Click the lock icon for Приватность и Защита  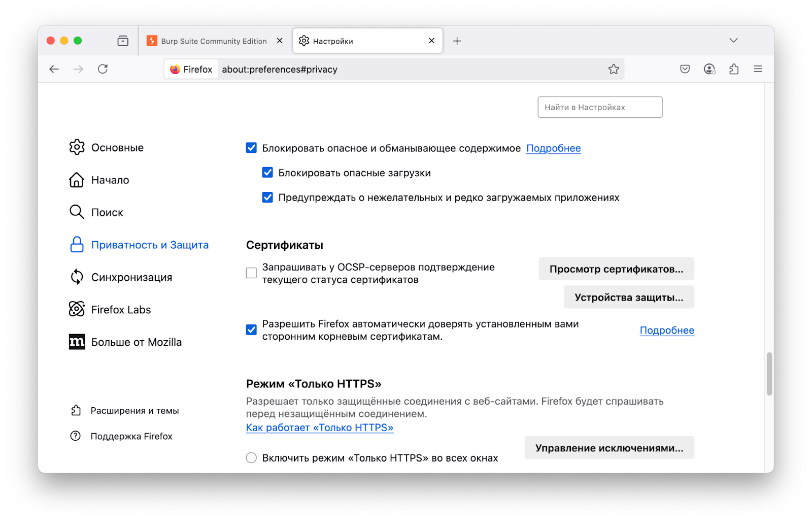pos(77,245)
